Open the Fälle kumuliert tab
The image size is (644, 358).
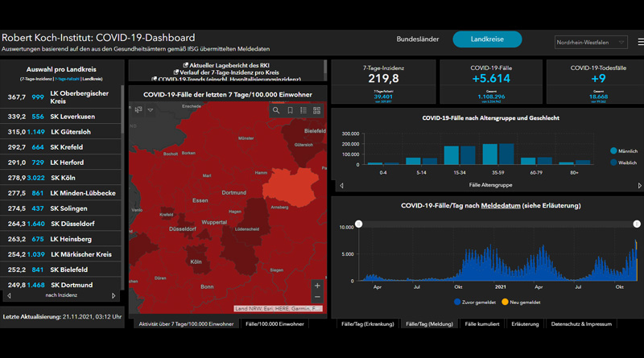point(482,324)
